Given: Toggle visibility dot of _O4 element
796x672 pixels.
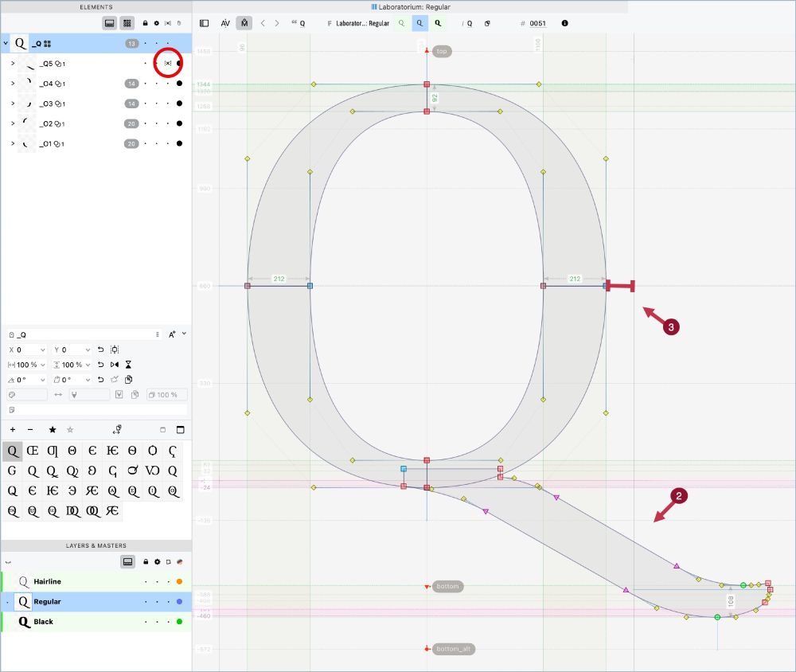Looking at the screenshot, I should (179, 84).
